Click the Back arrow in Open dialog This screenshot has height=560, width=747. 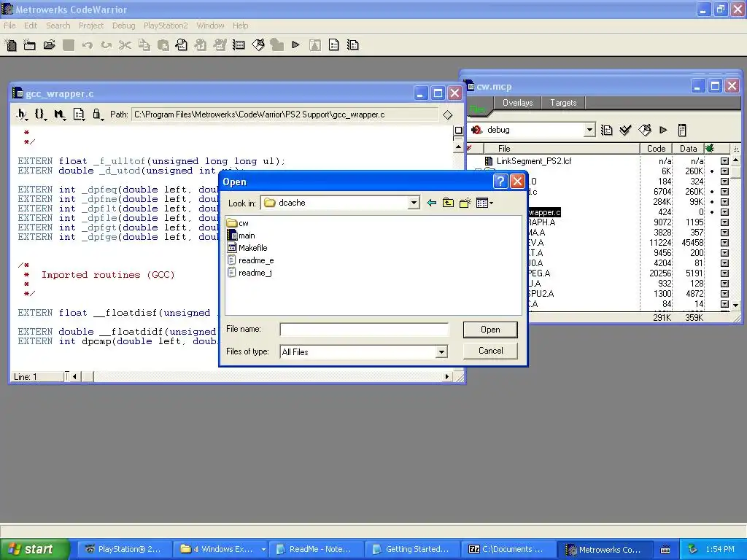(432, 203)
